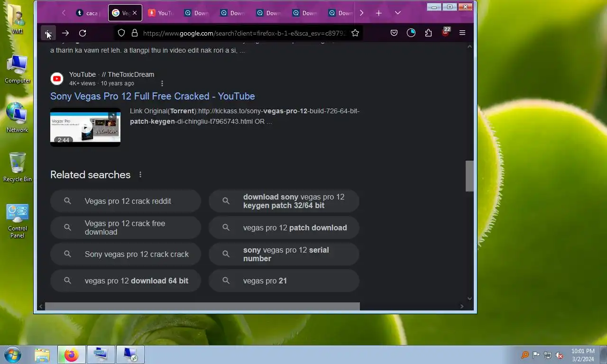Click the orange magnifier tray icon
This screenshot has height=364, width=607.
(x=525, y=355)
